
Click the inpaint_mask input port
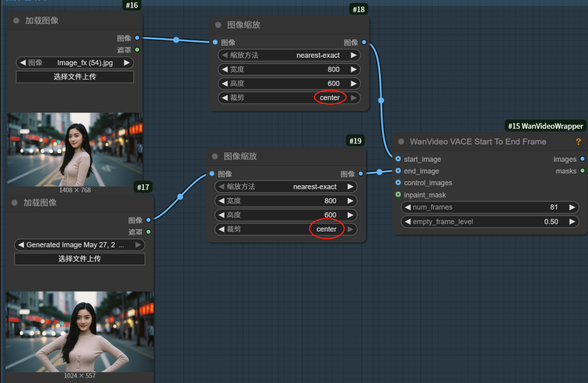398,195
